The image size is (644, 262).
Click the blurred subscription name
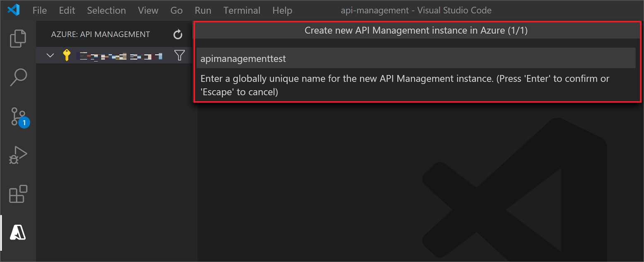pos(120,55)
